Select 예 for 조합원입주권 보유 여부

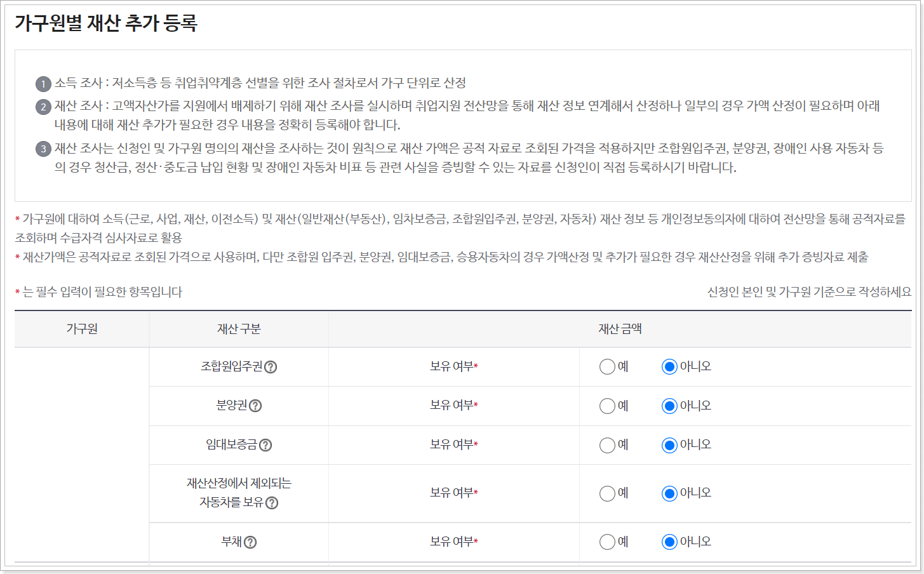(x=607, y=366)
